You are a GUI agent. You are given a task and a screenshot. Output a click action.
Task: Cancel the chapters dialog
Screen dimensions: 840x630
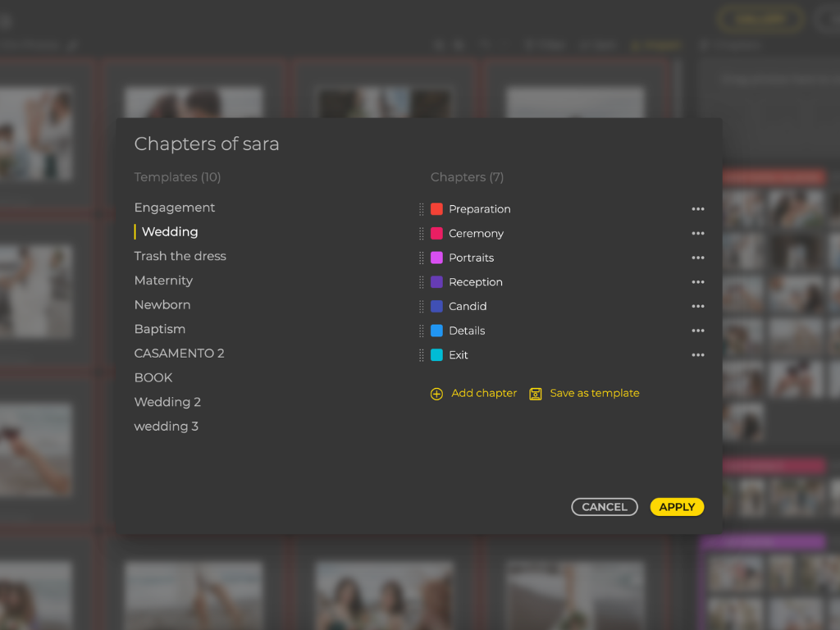605,507
